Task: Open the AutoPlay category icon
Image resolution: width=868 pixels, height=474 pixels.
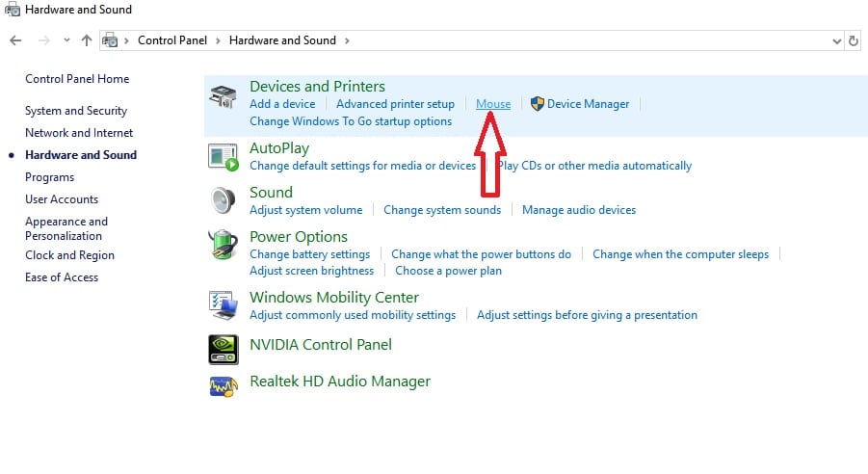Action: (x=224, y=156)
